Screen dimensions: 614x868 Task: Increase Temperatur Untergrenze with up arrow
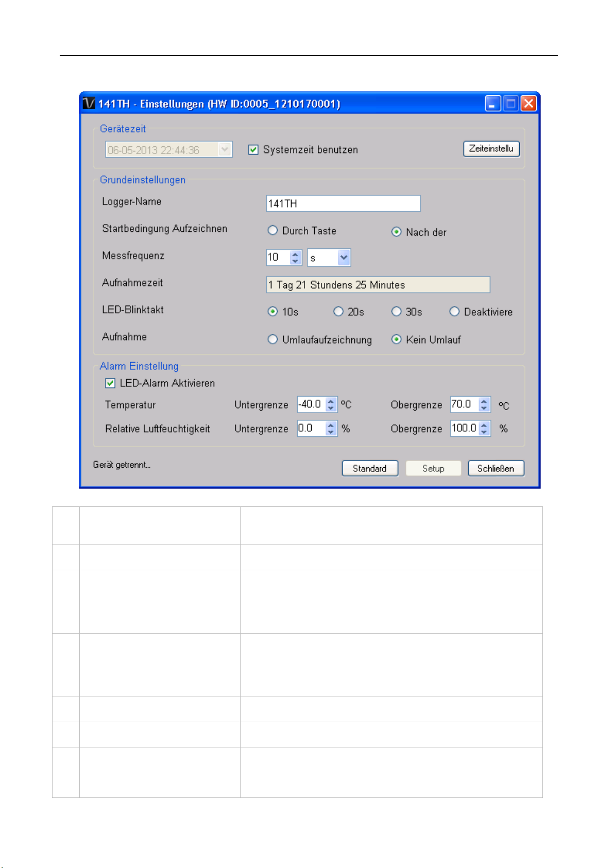331,401
